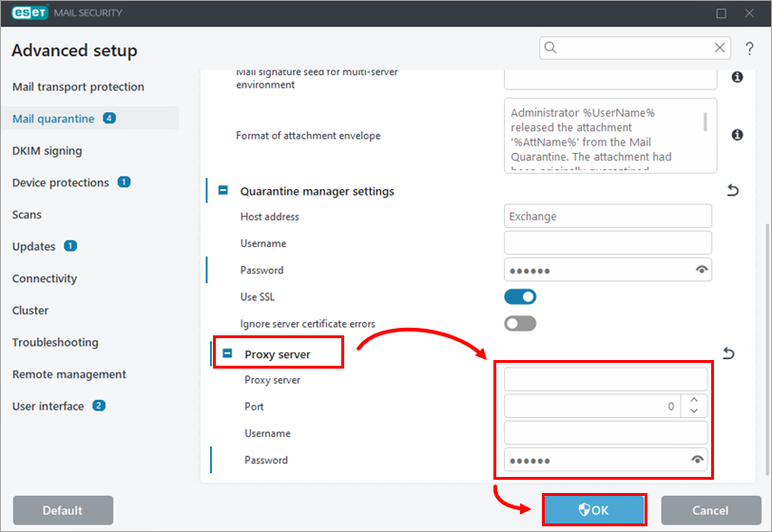Collapse the Proxy server section
The image size is (772, 532).
pyautogui.click(x=227, y=354)
